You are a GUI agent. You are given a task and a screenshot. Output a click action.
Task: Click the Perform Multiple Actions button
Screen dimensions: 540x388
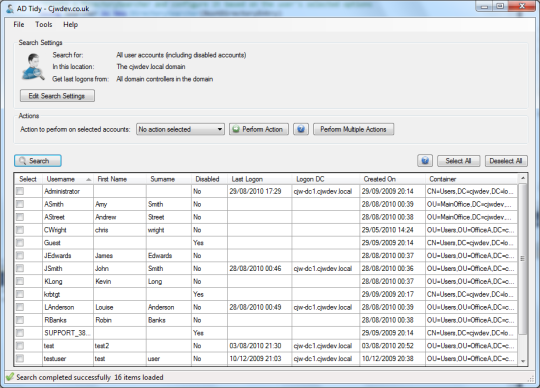pos(353,129)
